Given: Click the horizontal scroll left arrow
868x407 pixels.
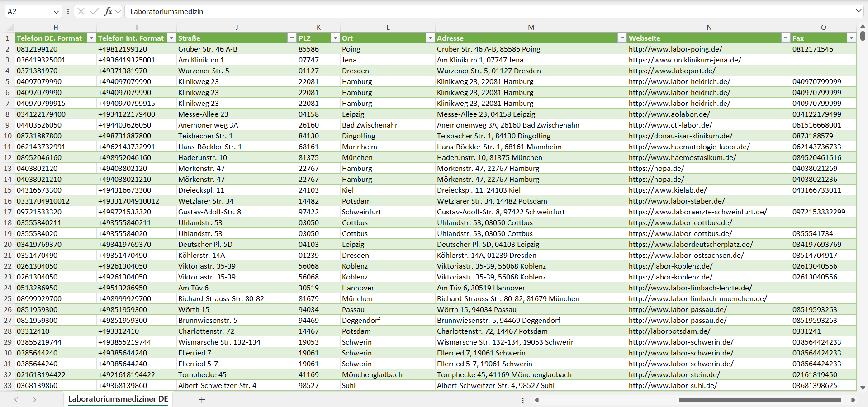Looking at the screenshot, I should [537, 400].
